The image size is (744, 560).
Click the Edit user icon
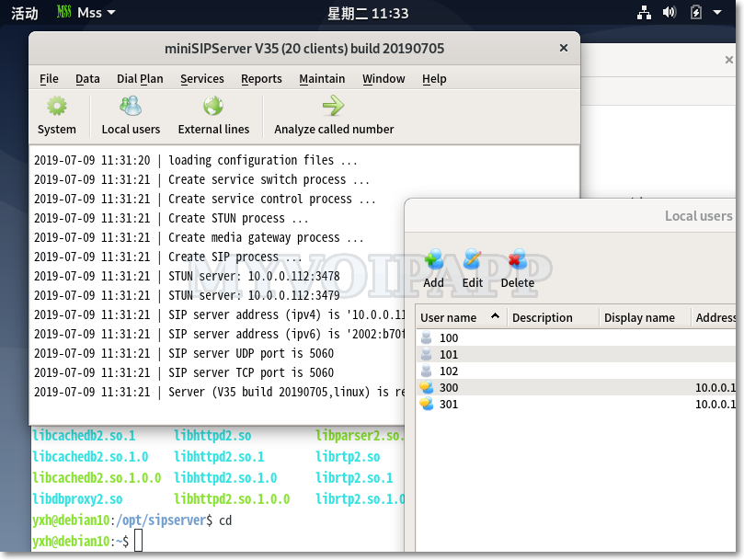(473, 258)
